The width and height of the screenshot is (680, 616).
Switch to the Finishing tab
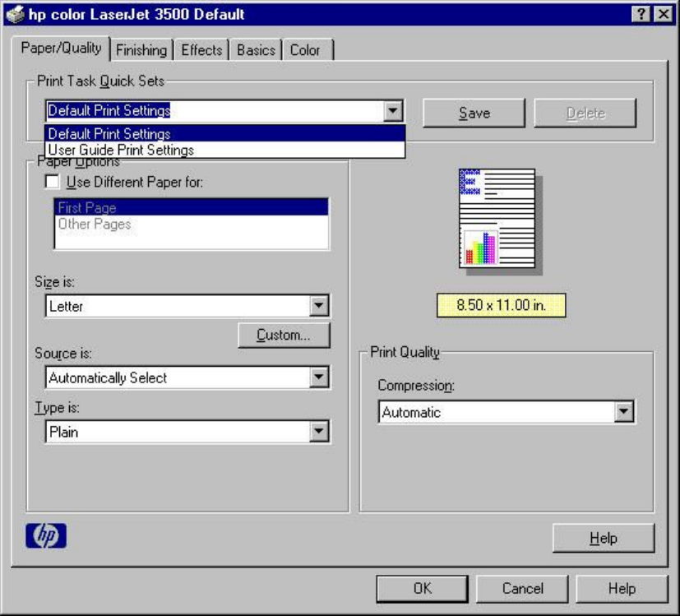pos(141,50)
